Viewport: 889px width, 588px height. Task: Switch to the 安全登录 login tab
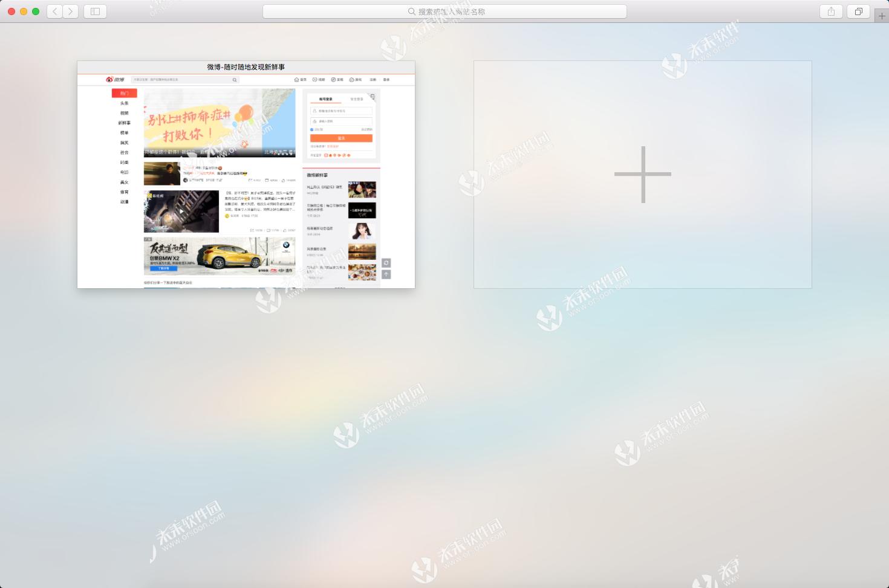pyautogui.click(x=357, y=99)
